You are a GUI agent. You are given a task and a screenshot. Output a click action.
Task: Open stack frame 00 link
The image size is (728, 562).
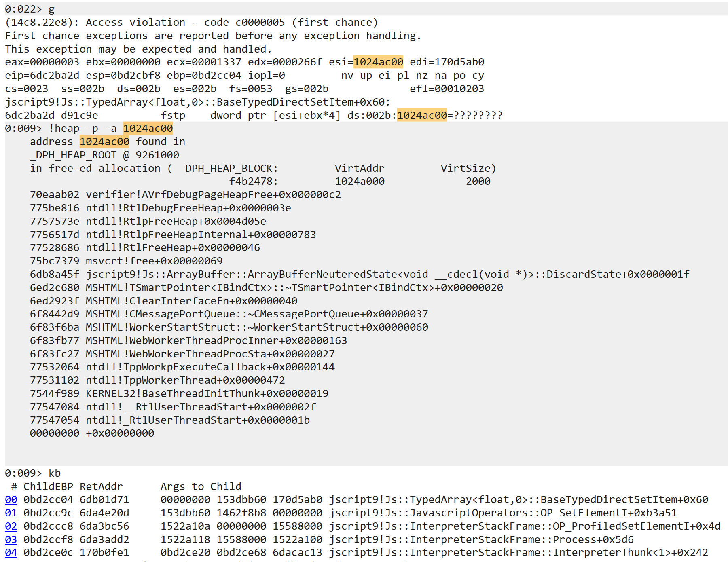[x=11, y=500]
